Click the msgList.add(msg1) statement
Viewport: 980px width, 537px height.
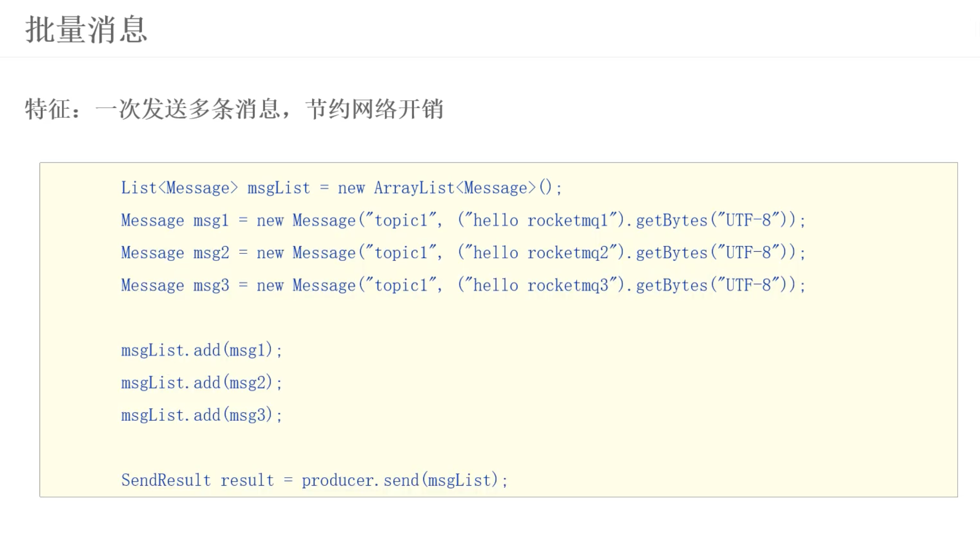click(201, 350)
